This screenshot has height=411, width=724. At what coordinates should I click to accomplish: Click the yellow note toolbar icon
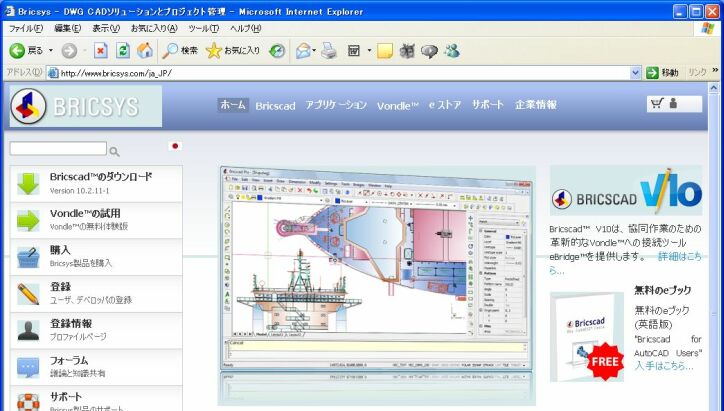tap(385, 51)
